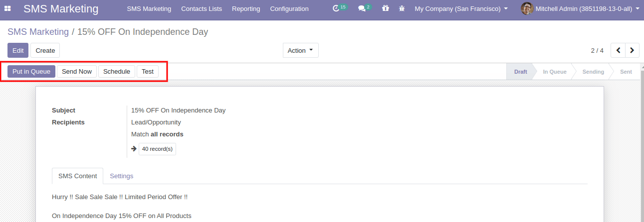Click the Edit button
Screen dimensions: 644x222
18,50
